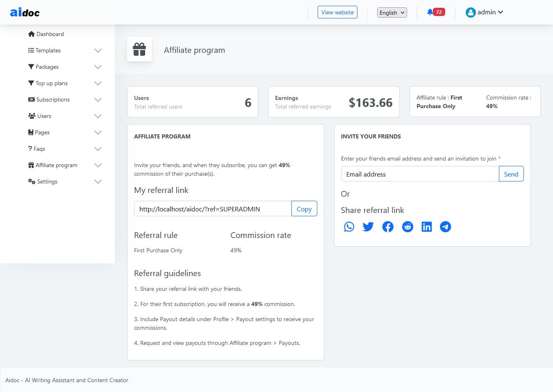Click the admin user avatar icon
553x392 pixels.
471,12
